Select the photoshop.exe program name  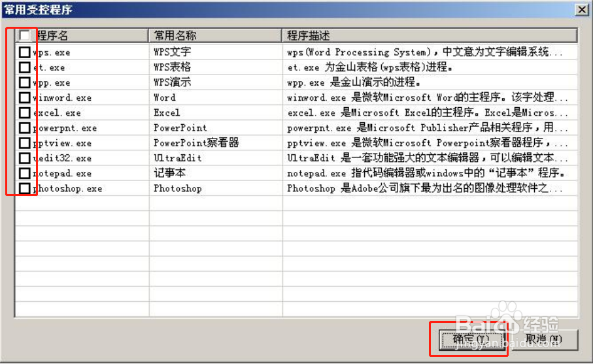pyautogui.click(x=67, y=188)
